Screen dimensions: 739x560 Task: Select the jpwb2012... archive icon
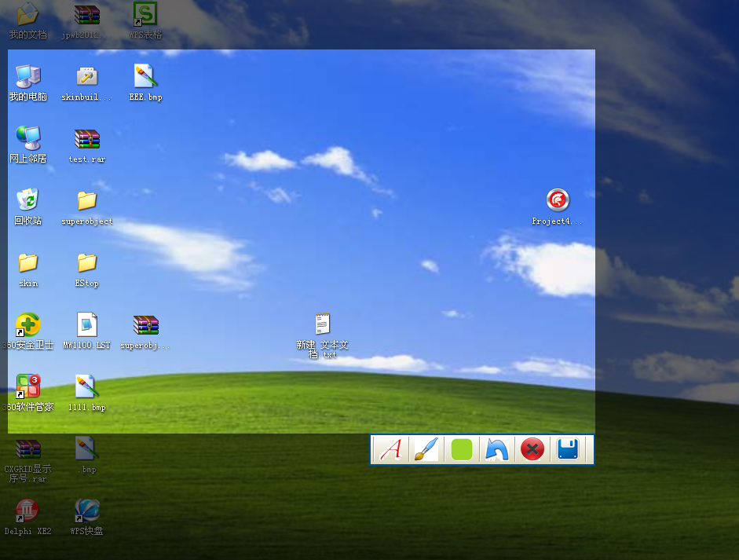click(86, 20)
